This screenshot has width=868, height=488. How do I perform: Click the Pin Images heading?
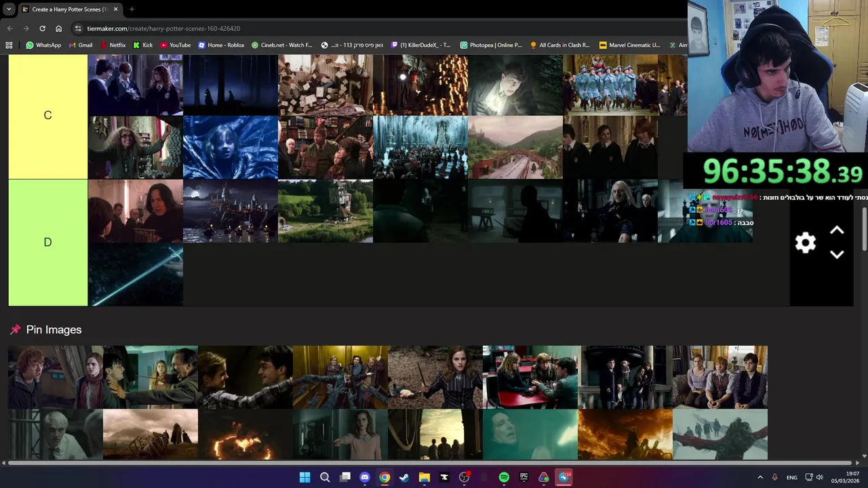point(54,329)
